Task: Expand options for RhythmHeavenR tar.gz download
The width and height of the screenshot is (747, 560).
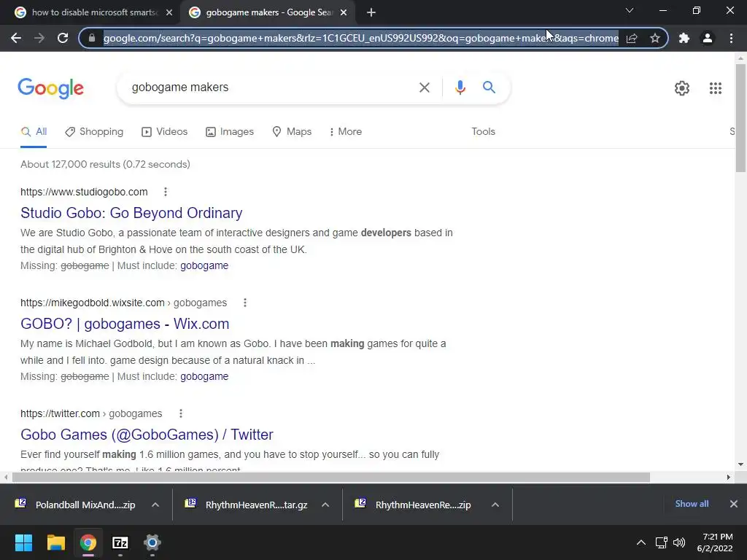Action: click(325, 505)
